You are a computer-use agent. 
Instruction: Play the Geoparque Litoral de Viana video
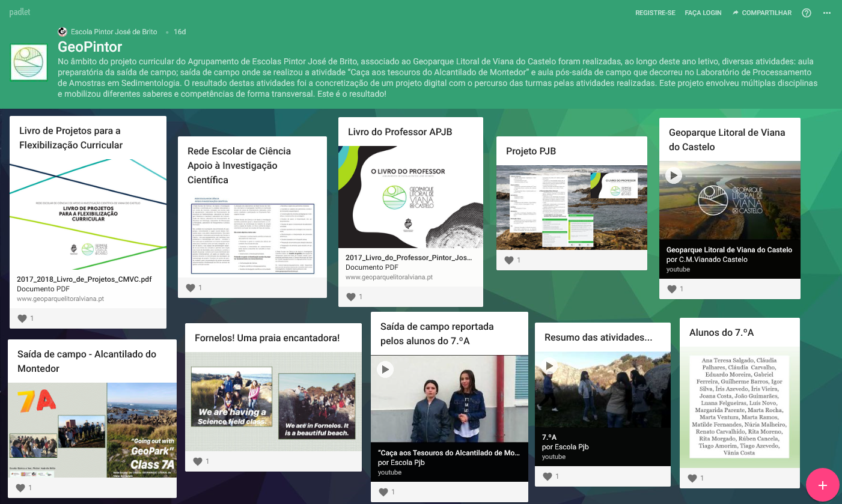point(674,175)
